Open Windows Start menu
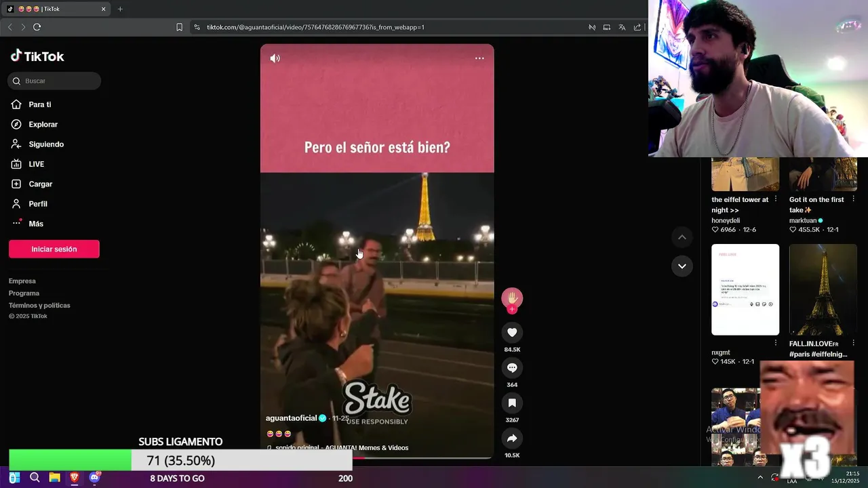 coord(14,478)
